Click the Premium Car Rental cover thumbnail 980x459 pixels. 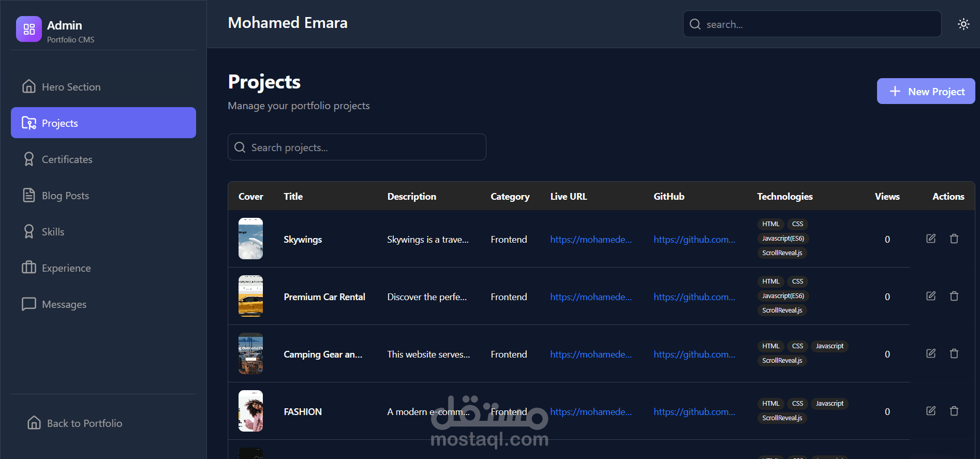point(250,296)
